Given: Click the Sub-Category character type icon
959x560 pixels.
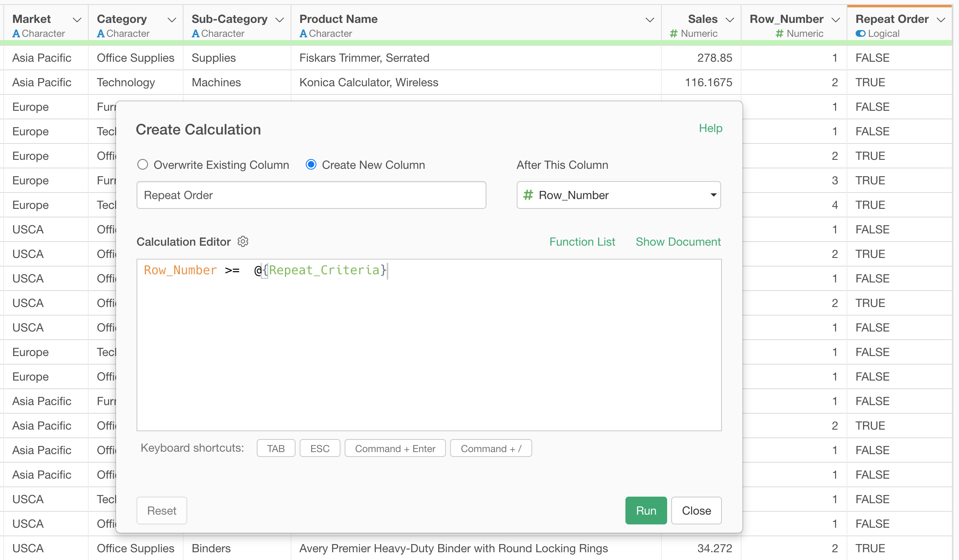Looking at the screenshot, I should pos(195,34).
